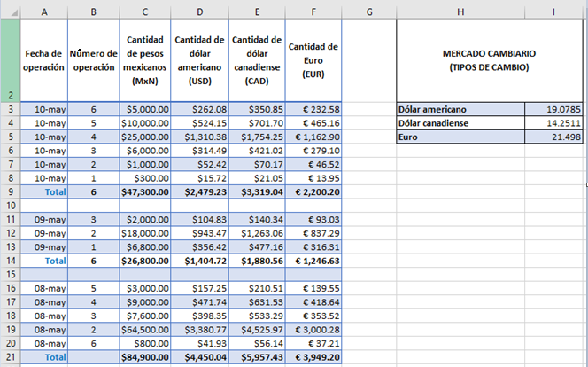The width and height of the screenshot is (588, 367).
Task: Select the $533.29 CAD cell
Action: tap(257, 316)
